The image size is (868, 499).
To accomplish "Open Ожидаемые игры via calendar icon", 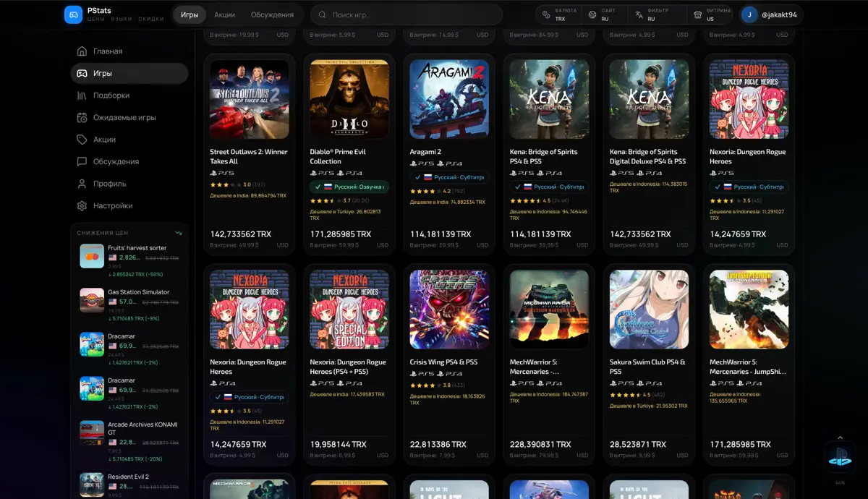I will point(82,117).
